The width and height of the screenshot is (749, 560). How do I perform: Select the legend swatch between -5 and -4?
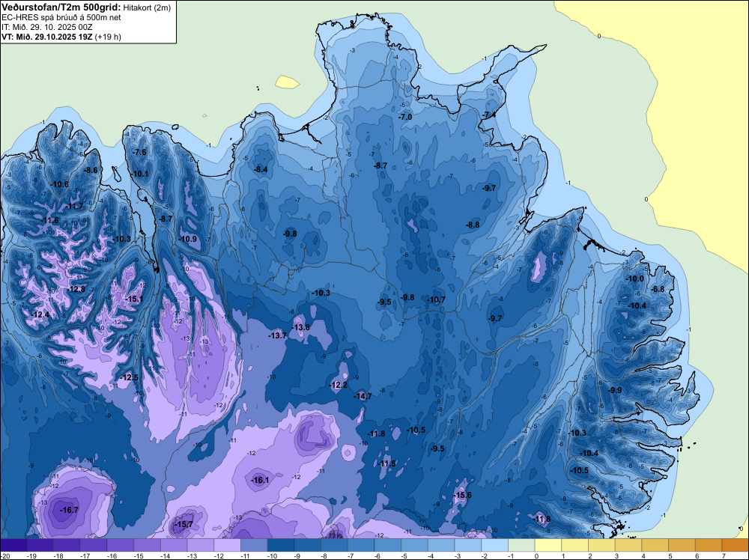[415, 545]
